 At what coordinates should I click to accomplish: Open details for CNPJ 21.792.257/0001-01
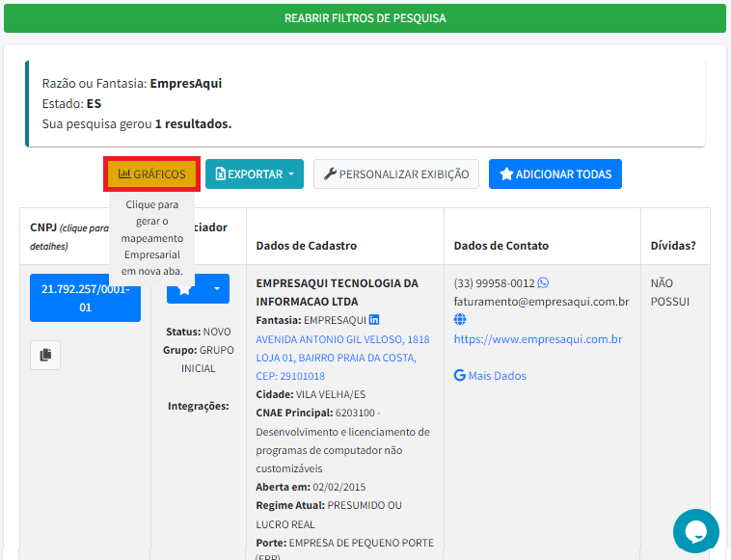[x=85, y=298]
